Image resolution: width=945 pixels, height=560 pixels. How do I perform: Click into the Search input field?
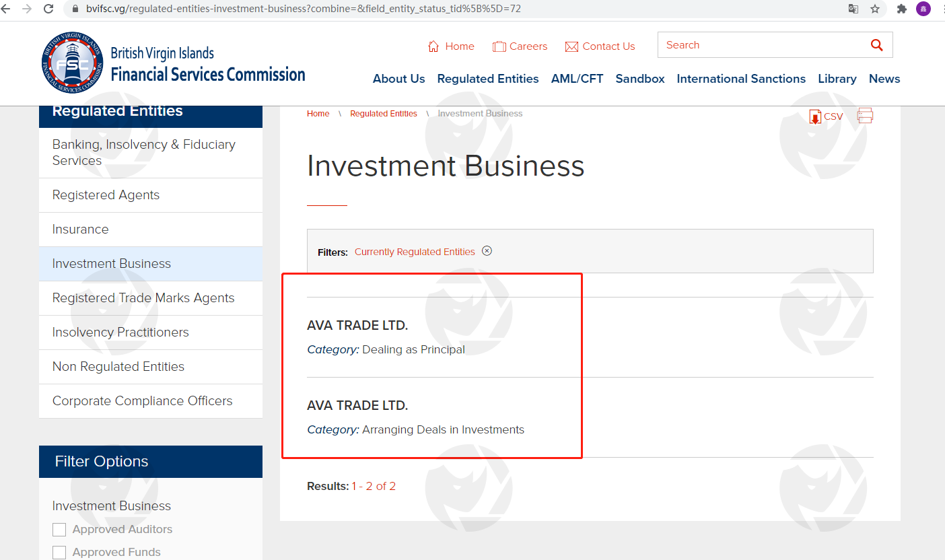coord(761,45)
